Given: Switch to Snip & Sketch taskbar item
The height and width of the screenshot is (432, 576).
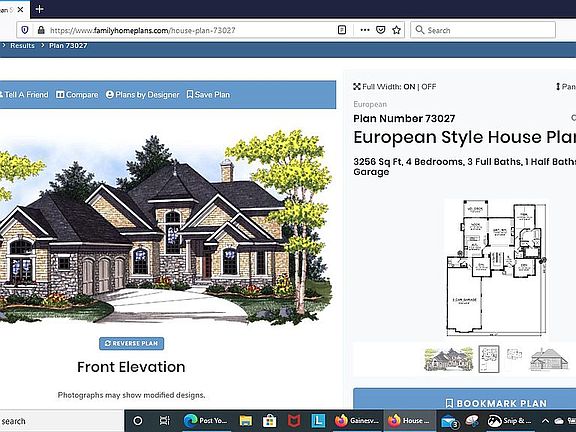Looking at the screenshot, I should [509, 421].
